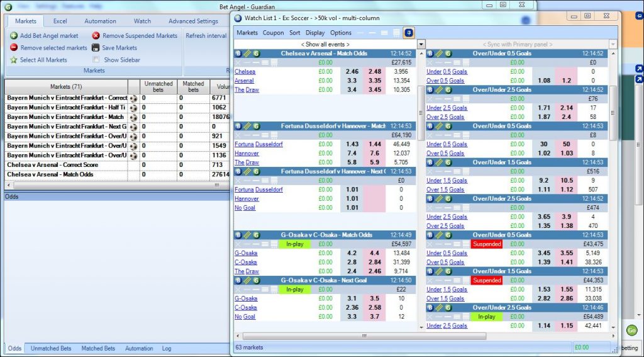Click 4.4 lay price for G-Osaka
644x357 pixels.
(x=375, y=253)
